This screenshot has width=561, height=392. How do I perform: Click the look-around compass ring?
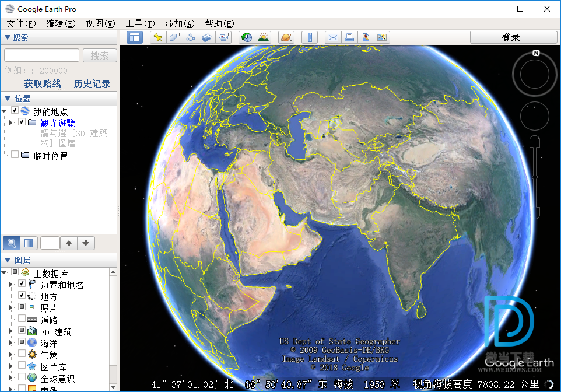pos(535,74)
